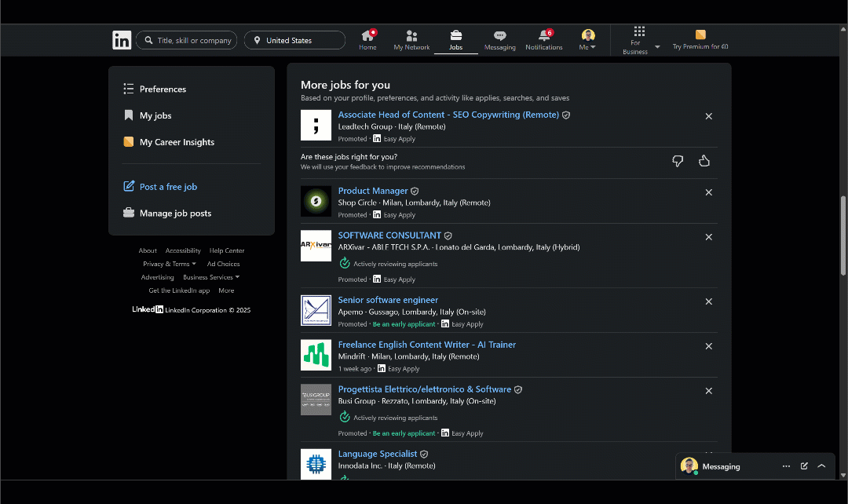Open Ad Choices footer link
Viewport: 848px width, 504px height.
223,264
